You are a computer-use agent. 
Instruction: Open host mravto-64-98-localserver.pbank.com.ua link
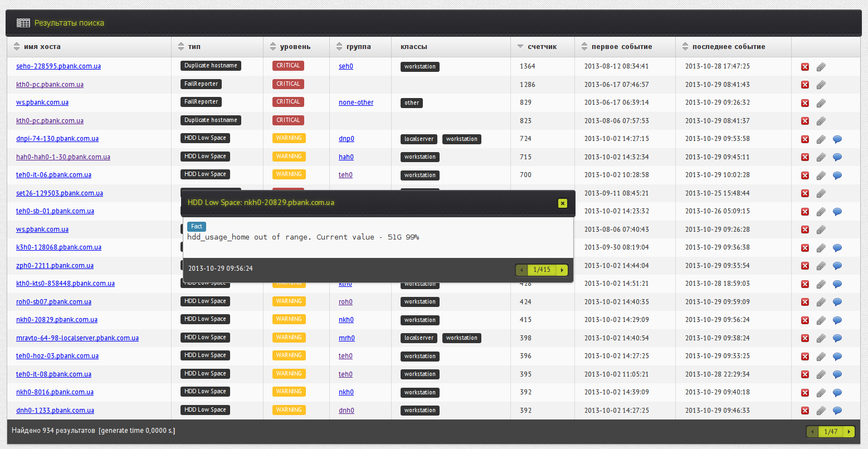[x=77, y=338]
